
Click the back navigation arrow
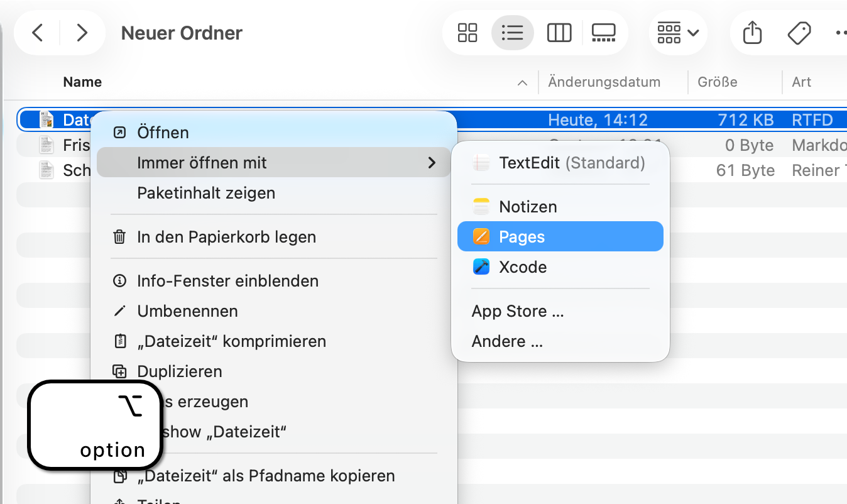click(38, 33)
